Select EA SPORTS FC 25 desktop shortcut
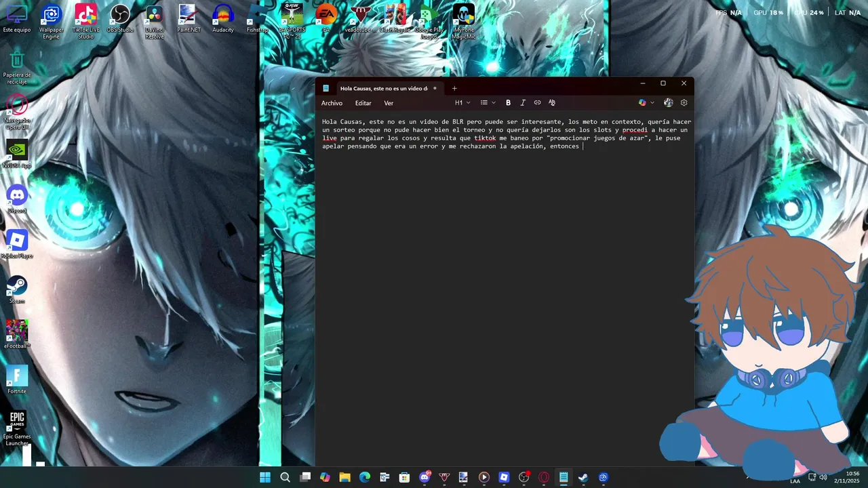The width and height of the screenshot is (868, 488). (x=292, y=22)
